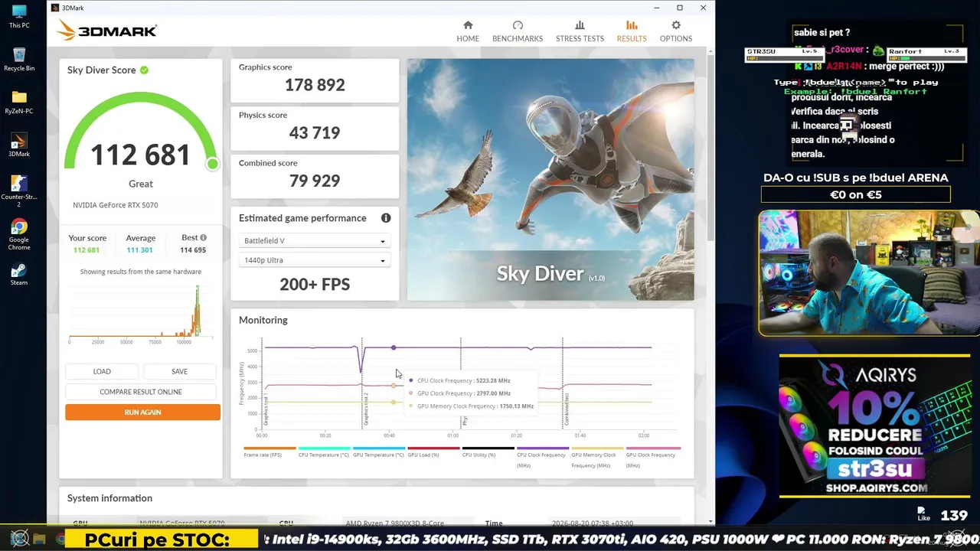Open File Explorer from the taskbar
The height and width of the screenshot is (551, 980).
pyautogui.click(x=40, y=540)
